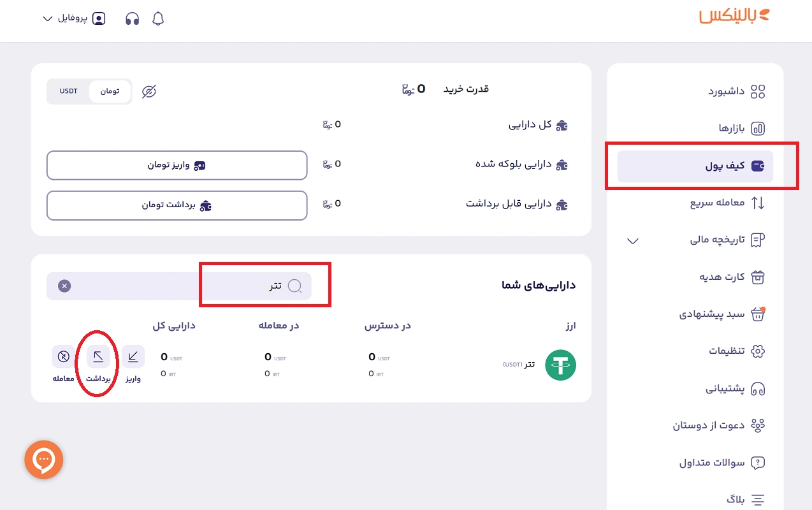The height and width of the screenshot is (510, 812).
Task: Select تومان in the currency switcher
Action: point(110,91)
